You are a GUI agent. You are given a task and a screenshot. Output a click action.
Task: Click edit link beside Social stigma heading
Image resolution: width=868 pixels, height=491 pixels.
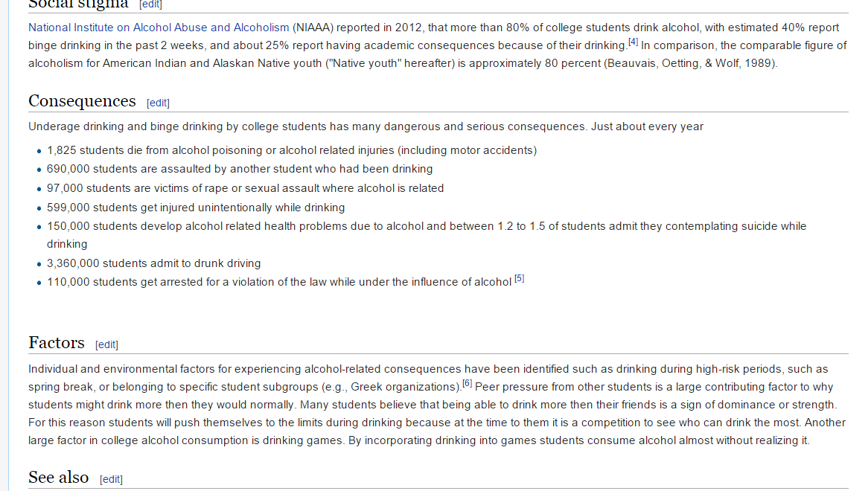point(150,4)
